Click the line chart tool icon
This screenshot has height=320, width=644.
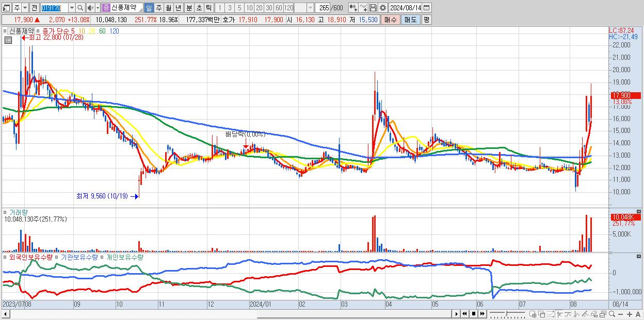(x=363, y=8)
